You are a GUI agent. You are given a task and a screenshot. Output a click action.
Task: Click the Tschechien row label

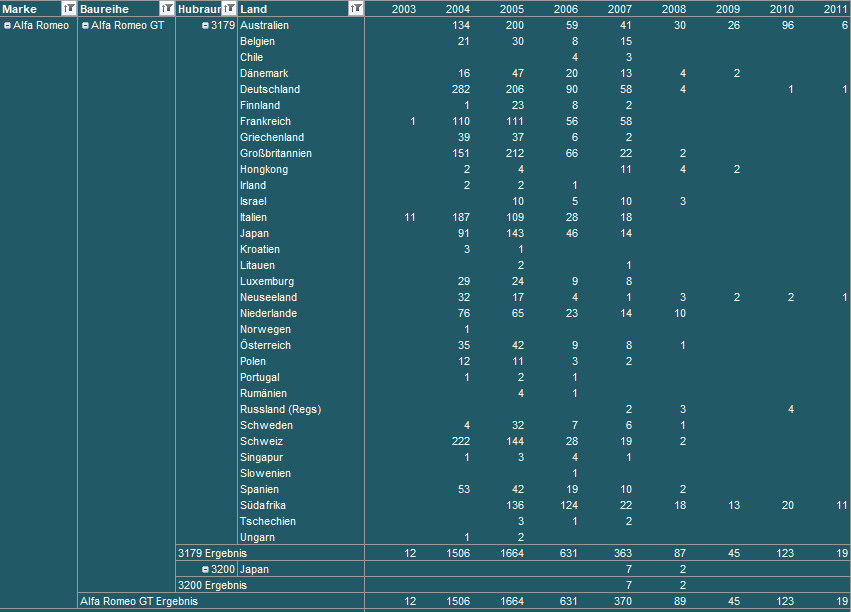tap(268, 521)
